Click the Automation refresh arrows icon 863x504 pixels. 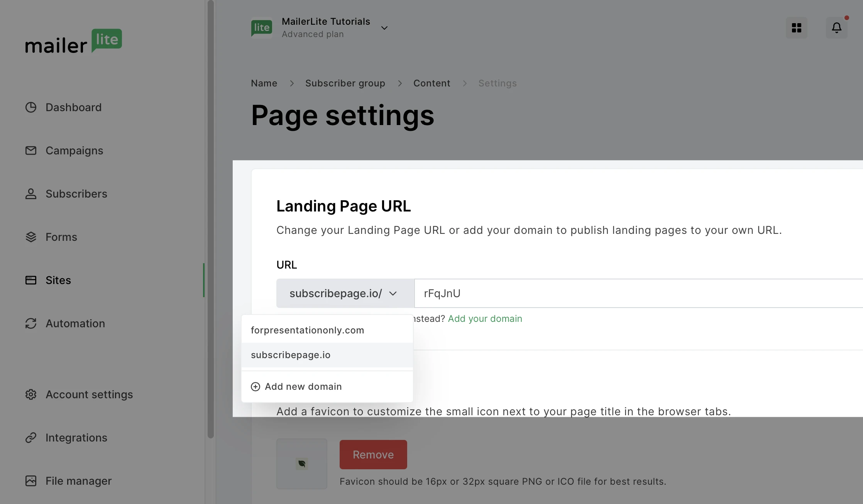31,323
